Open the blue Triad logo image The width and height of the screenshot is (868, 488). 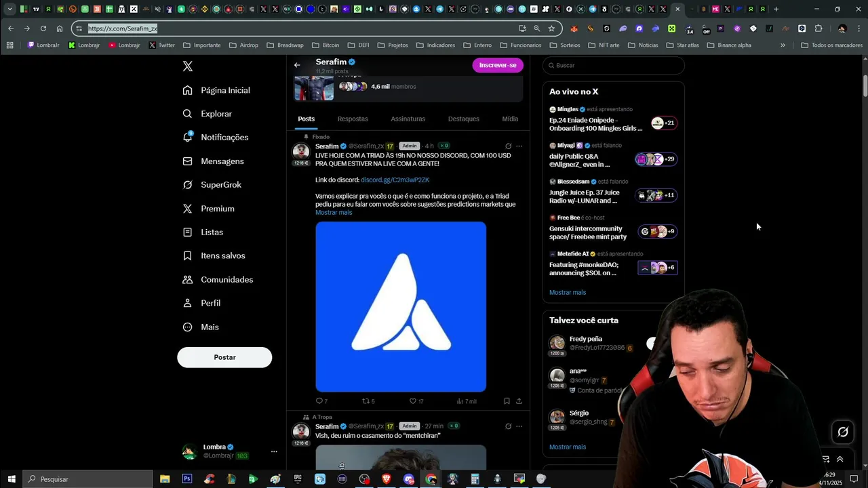pos(401,306)
